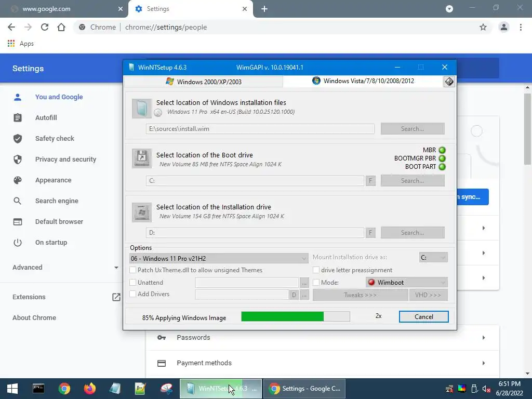The height and width of the screenshot is (399, 532).
Task: Open Chrome's three-dot menu
Action: [521, 27]
